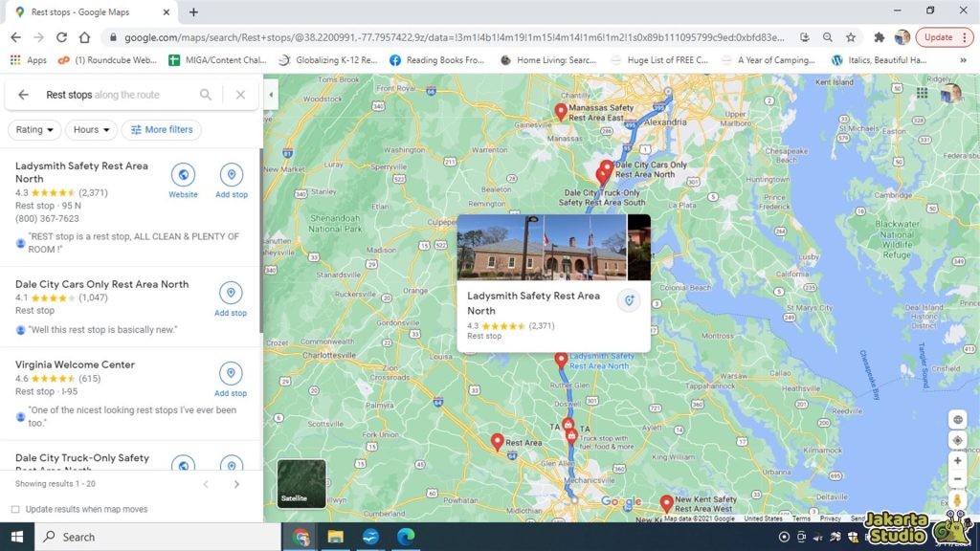Open Chrome from the Windows taskbar
The width and height of the screenshot is (980, 551).
tap(303, 537)
